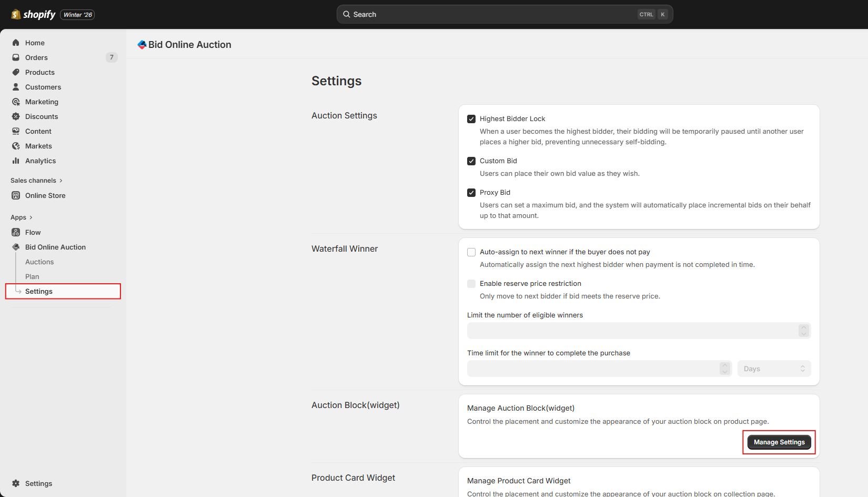Enable auto-assign to next winner checkbox
This screenshot has width=868, height=497.
pos(471,252)
